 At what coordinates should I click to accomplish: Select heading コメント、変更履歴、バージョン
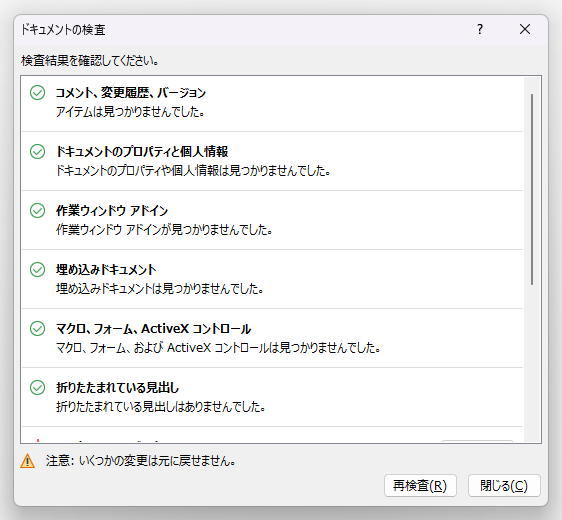(x=131, y=93)
